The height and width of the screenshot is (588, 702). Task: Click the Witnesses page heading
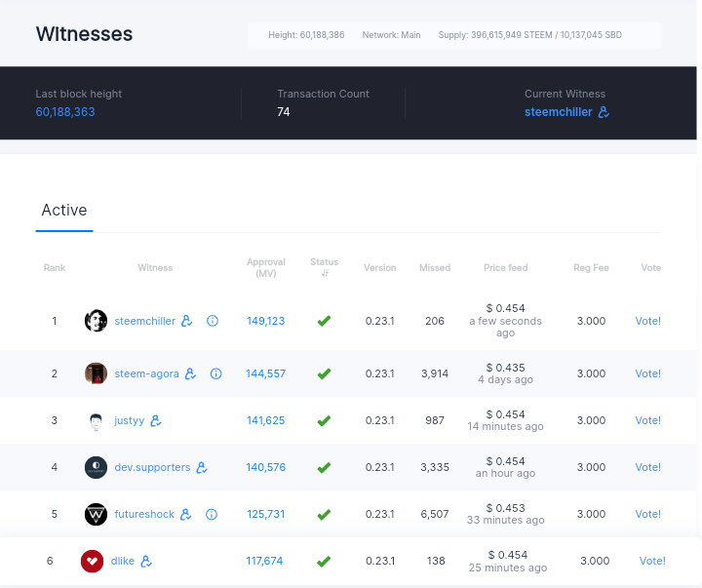(84, 34)
